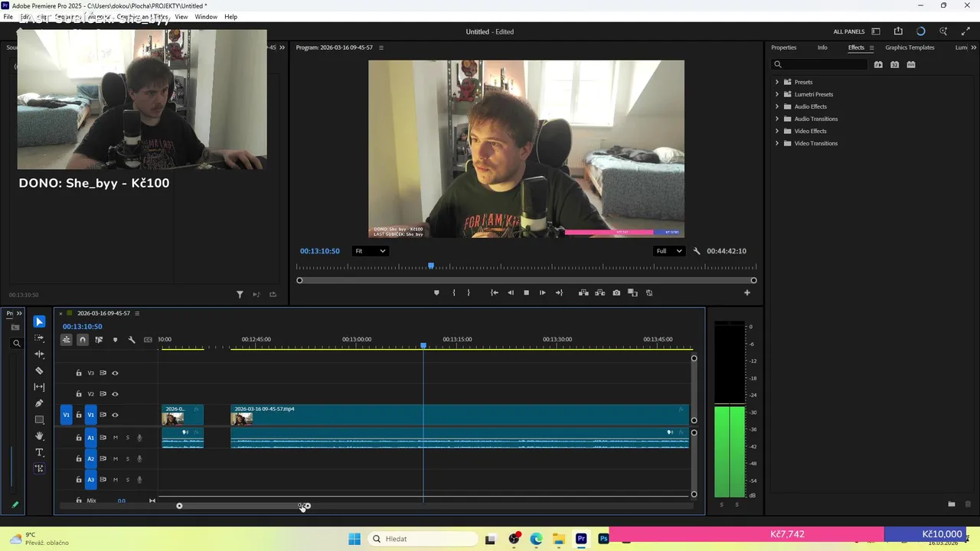Filter effects by Accelerated Effects icon

click(x=878, y=64)
